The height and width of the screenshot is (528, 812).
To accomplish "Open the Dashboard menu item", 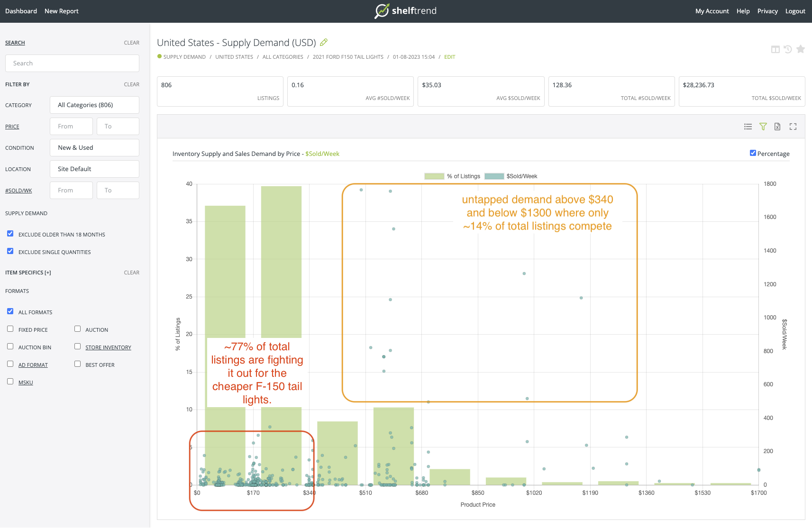I will pos(21,11).
